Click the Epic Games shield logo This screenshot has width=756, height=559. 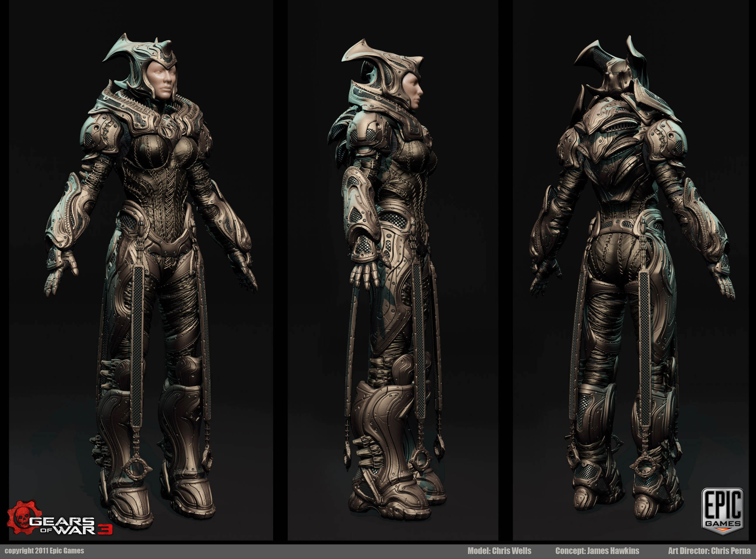pyautogui.click(x=722, y=511)
